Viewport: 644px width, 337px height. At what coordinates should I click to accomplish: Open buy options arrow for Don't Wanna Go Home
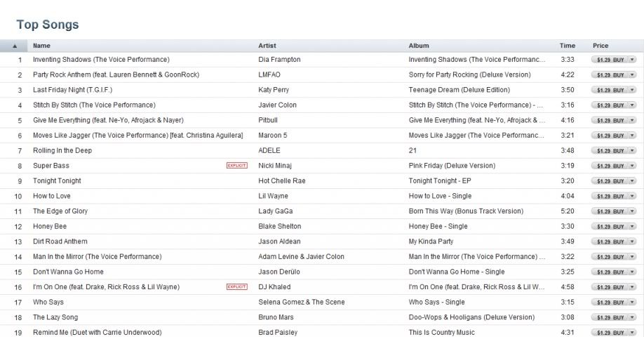633,272
